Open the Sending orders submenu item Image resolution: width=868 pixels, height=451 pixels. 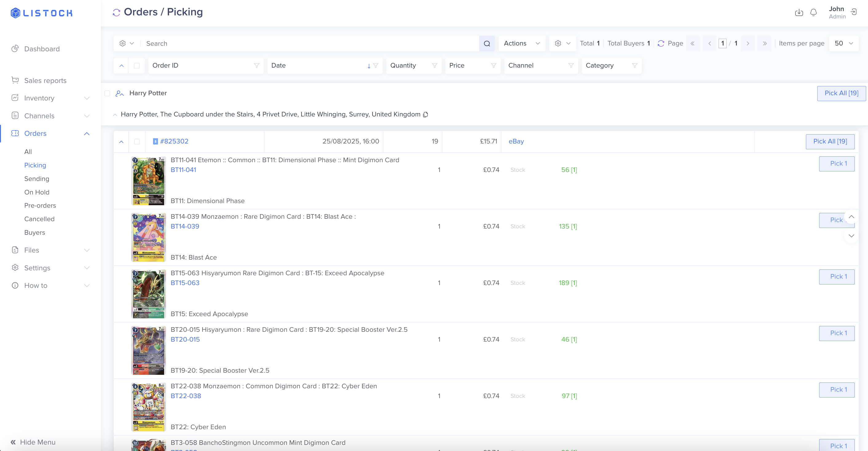pyautogui.click(x=36, y=178)
